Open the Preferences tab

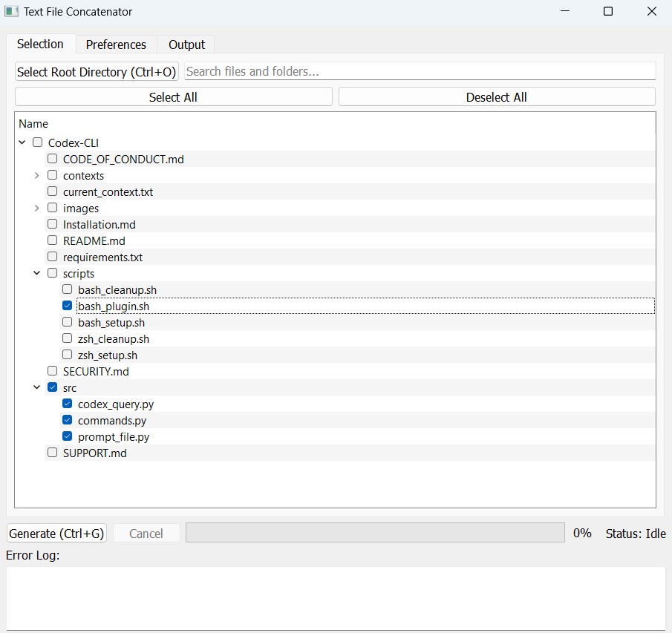tap(116, 45)
